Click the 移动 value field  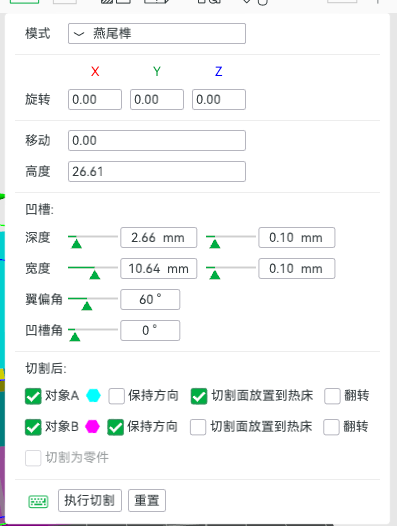pos(157,141)
